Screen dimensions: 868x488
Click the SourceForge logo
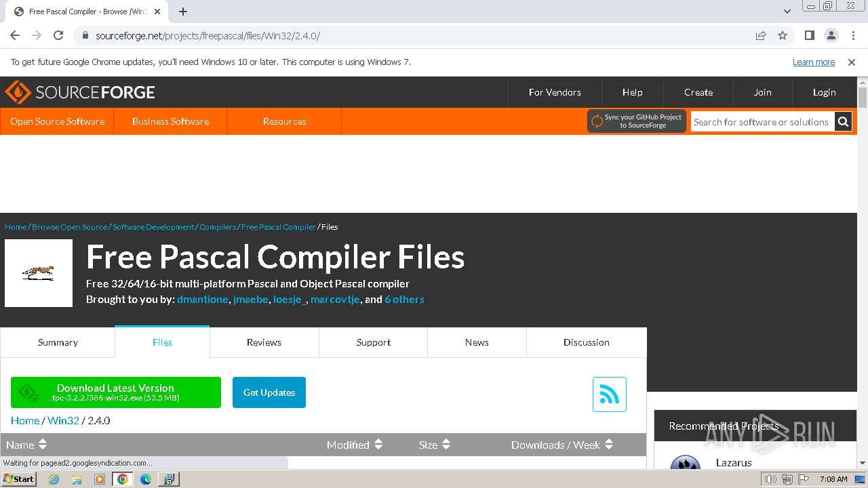pyautogui.click(x=80, y=92)
